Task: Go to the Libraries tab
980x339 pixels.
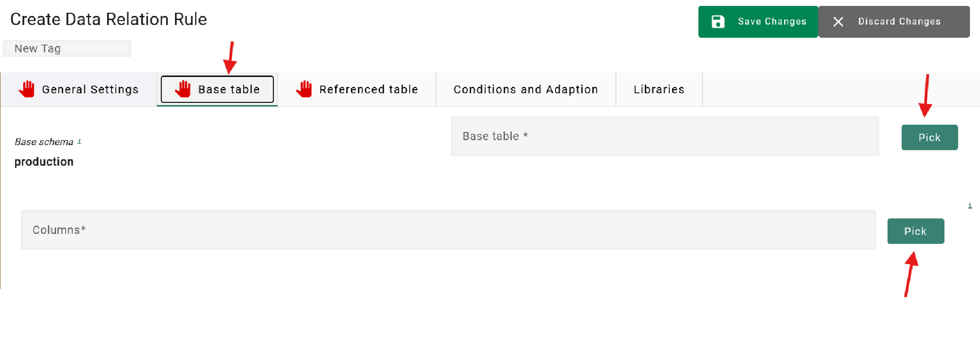Action: click(x=659, y=90)
